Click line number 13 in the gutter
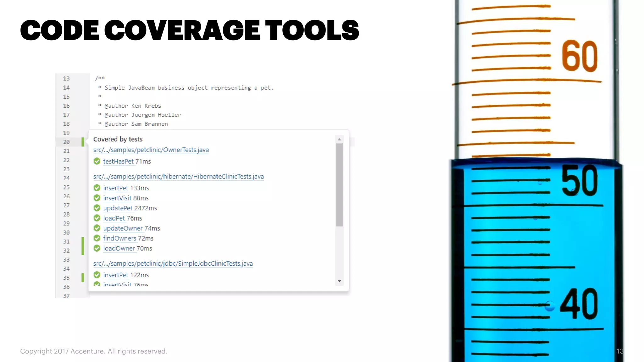This screenshot has height=362, width=644. [x=66, y=79]
